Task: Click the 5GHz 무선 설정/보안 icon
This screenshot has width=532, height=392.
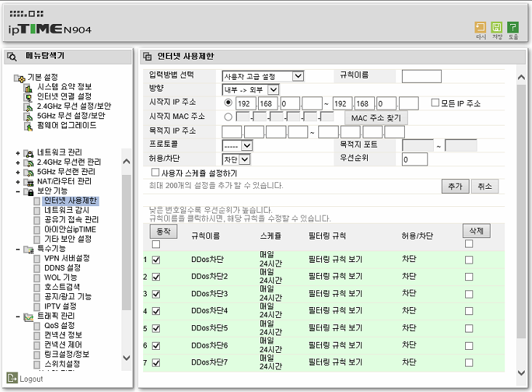Action: pyautogui.click(x=28, y=117)
